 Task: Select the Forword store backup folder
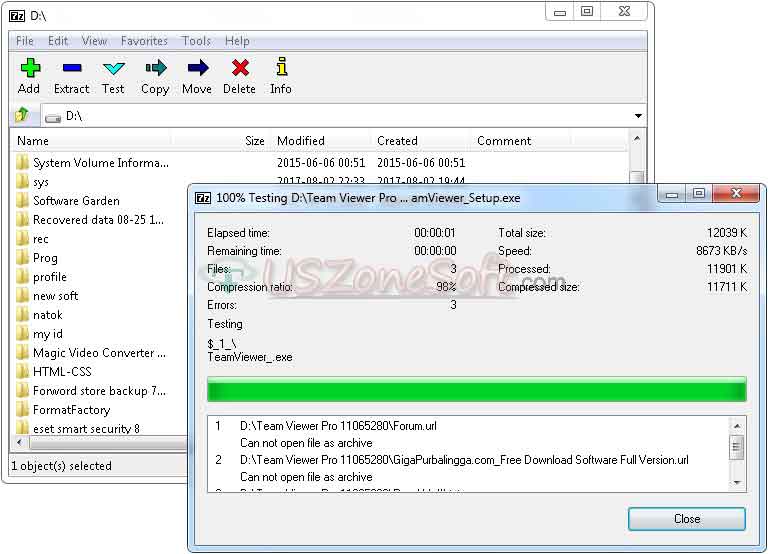pyautogui.click(x=101, y=391)
